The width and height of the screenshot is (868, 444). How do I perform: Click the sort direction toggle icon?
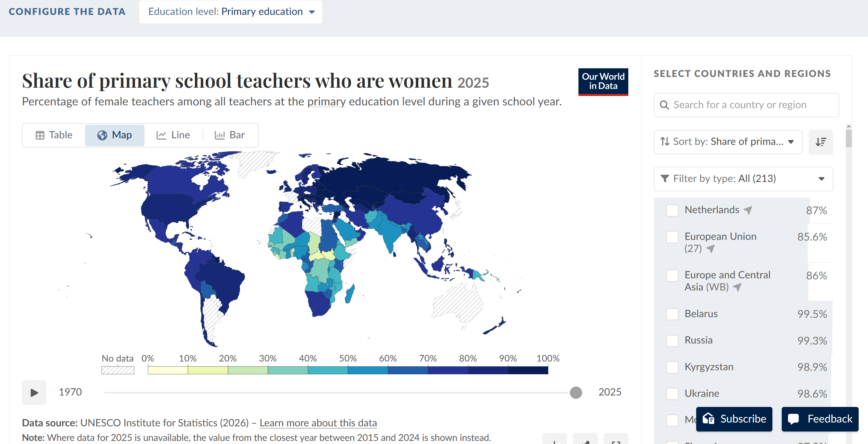(x=821, y=142)
